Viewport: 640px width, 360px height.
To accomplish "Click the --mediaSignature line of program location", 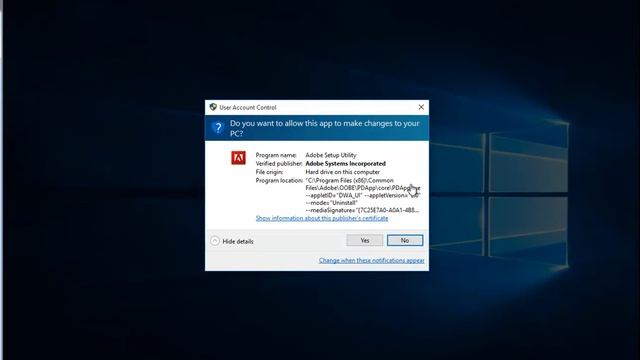I will click(x=362, y=210).
